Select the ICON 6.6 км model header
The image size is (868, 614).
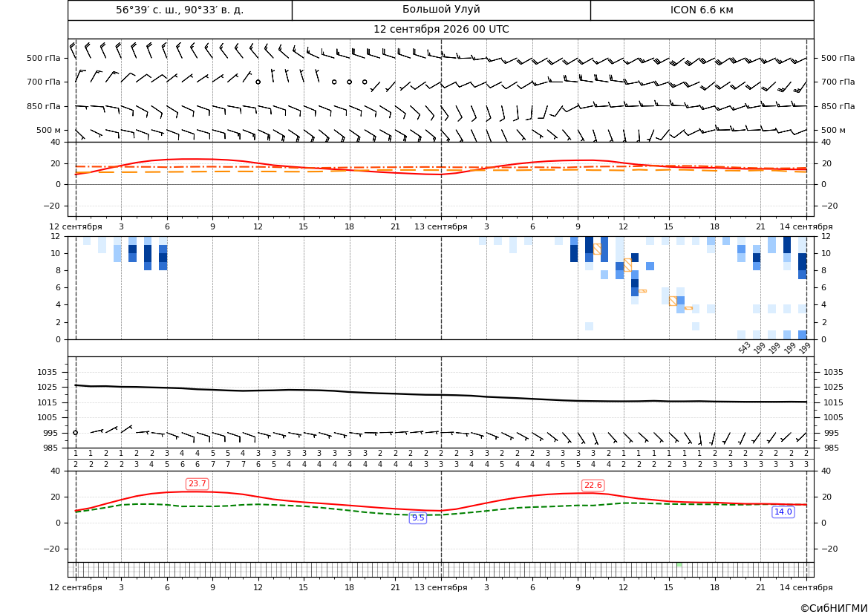point(702,10)
